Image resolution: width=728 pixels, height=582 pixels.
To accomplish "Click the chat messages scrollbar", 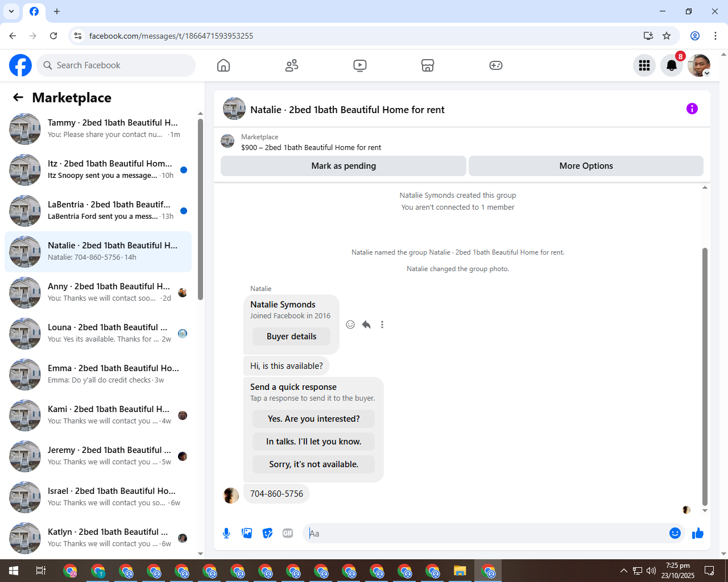I will (x=705, y=376).
